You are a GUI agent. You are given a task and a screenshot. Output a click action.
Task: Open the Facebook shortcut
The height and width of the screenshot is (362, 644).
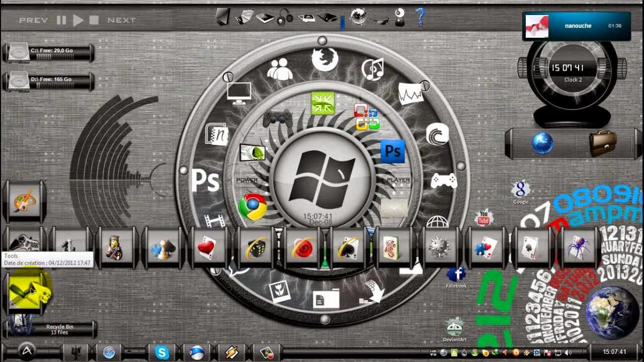[456, 275]
